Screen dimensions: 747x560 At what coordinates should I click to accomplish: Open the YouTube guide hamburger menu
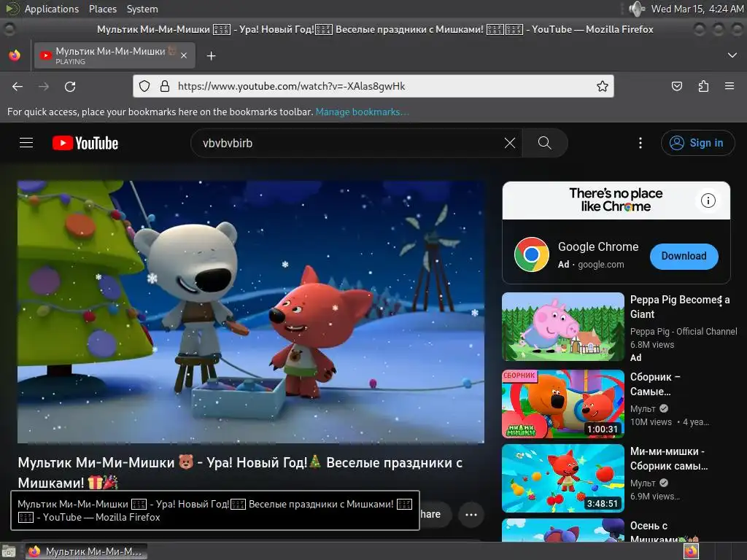pos(26,143)
